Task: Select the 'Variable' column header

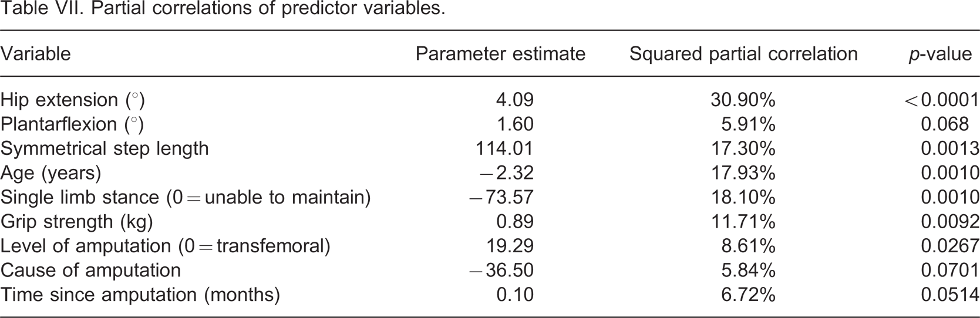Action: pos(35,54)
